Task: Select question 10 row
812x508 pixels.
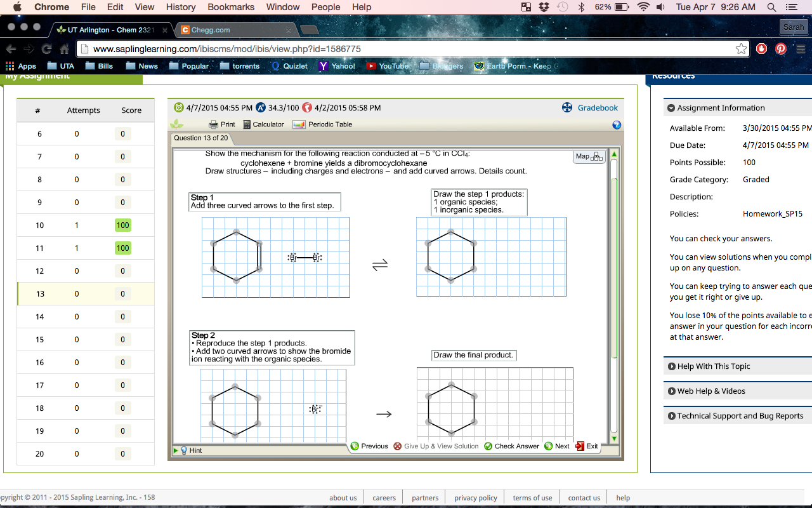Action: tap(86, 225)
